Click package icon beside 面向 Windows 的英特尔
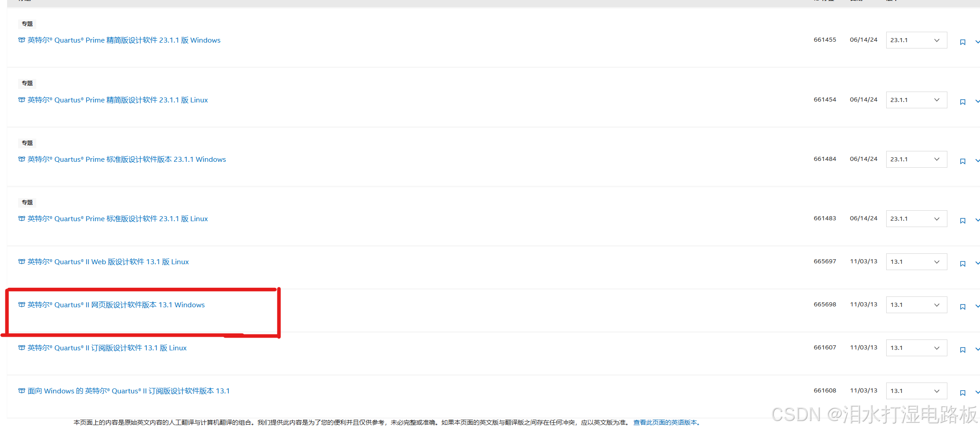The image size is (980, 431). [x=21, y=391]
